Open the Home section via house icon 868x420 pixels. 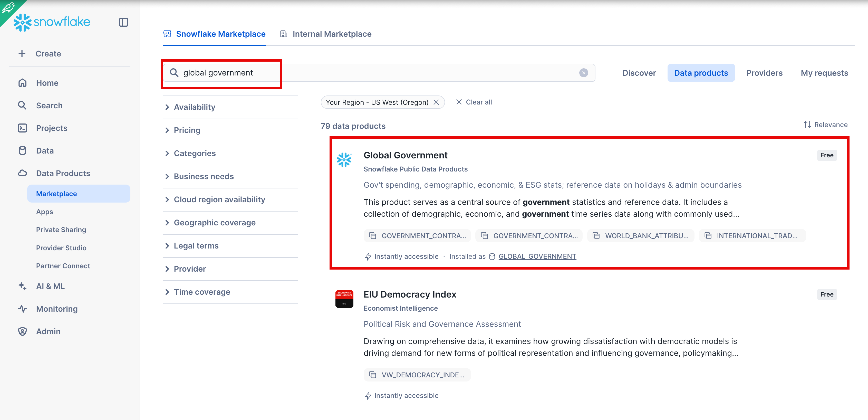(x=22, y=83)
